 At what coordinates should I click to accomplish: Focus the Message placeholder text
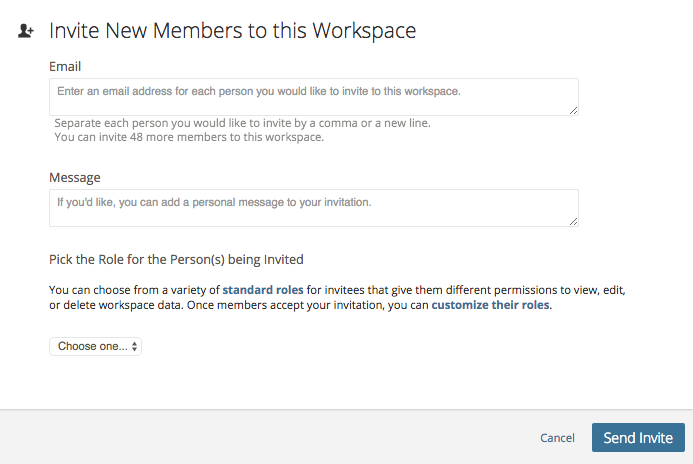(x=214, y=202)
